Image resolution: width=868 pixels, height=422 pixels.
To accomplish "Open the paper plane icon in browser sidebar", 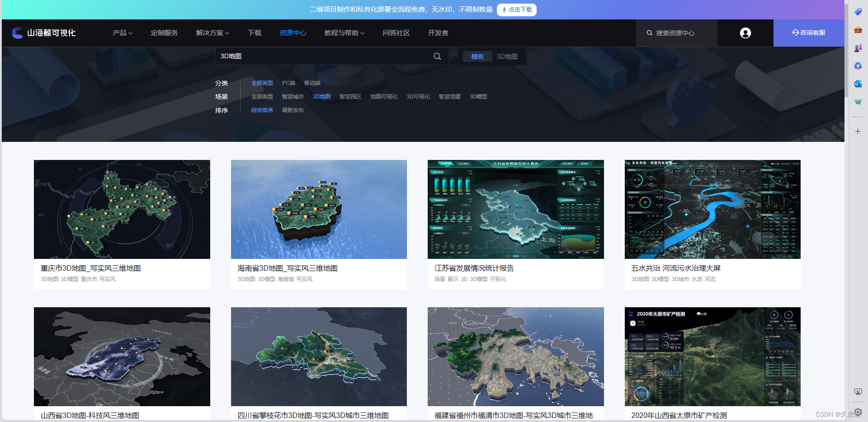I will pos(858,102).
